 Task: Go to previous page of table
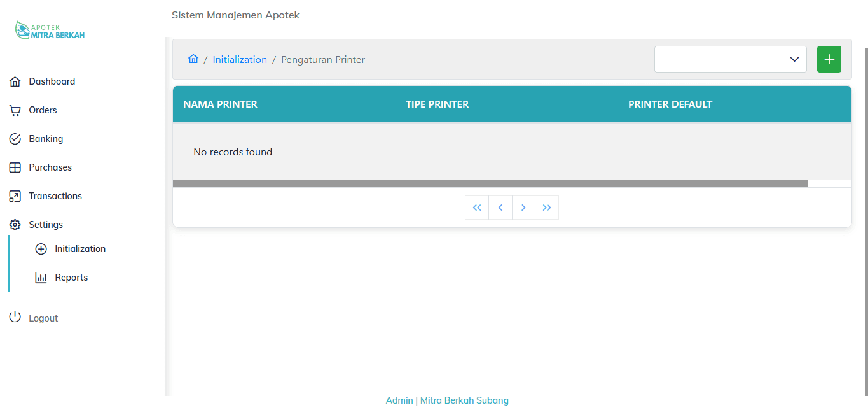point(500,208)
